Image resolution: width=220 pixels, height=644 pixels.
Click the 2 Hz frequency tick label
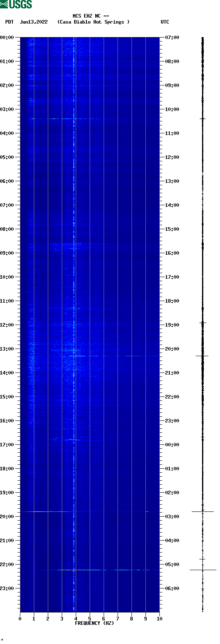tap(48, 619)
